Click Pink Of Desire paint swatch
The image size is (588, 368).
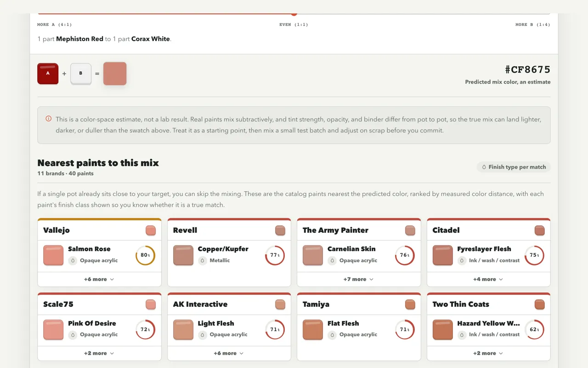(x=53, y=330)
